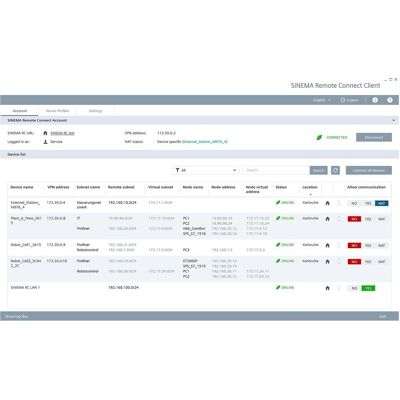
Task: Select NO for Robot_Cell2 row
Action: (354, 262)
